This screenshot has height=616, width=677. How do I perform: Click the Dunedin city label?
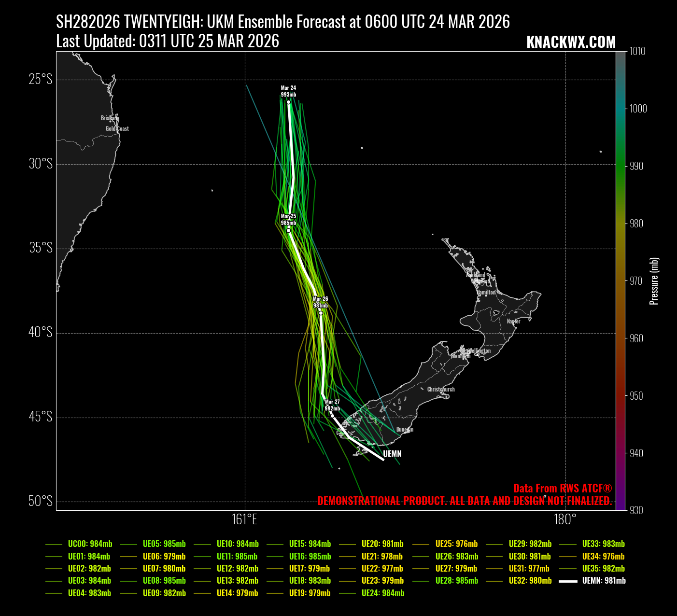[x=405, y=429]
